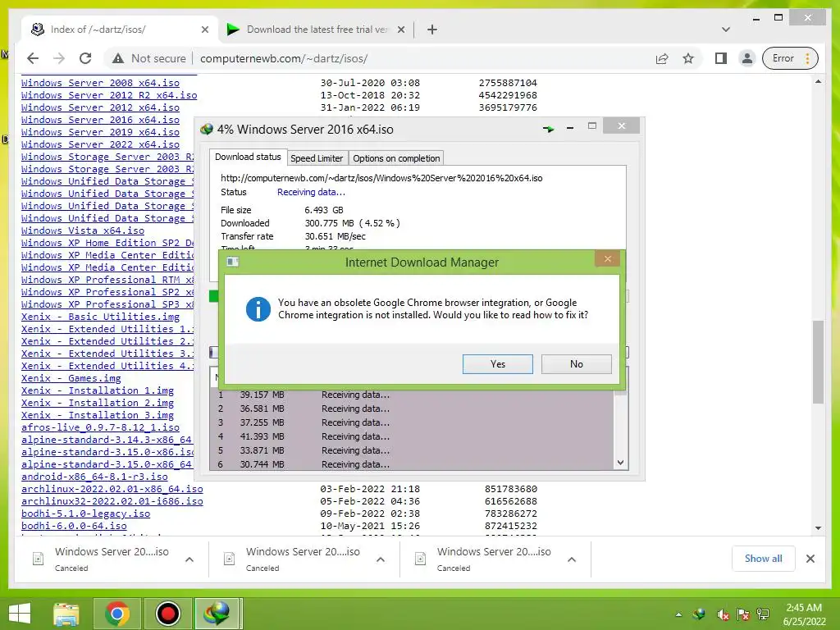Show hidden tray icons arrow
The image size is (840, 630).
coord(678,614)
